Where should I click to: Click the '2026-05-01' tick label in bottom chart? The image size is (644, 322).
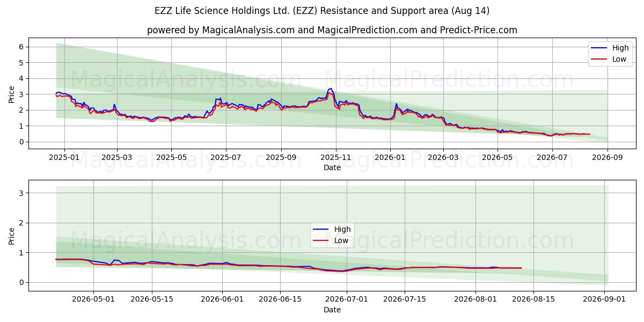(x=93, y=299)
